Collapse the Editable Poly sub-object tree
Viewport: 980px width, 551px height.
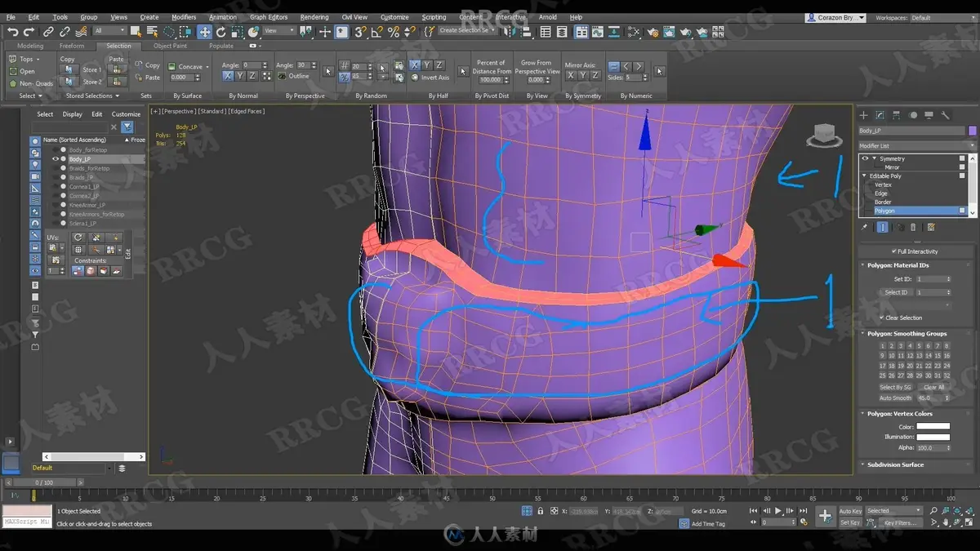pos(865,176)
